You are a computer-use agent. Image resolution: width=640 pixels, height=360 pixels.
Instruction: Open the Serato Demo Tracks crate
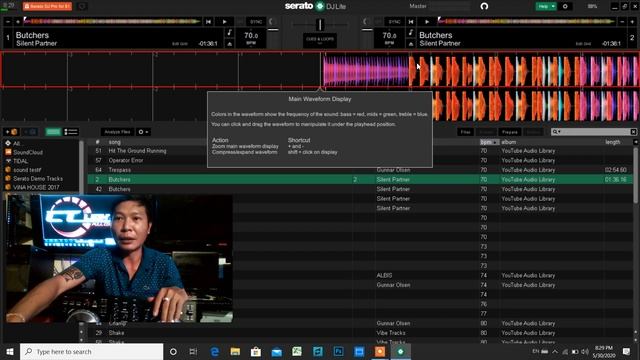click(x=38, y=179)
